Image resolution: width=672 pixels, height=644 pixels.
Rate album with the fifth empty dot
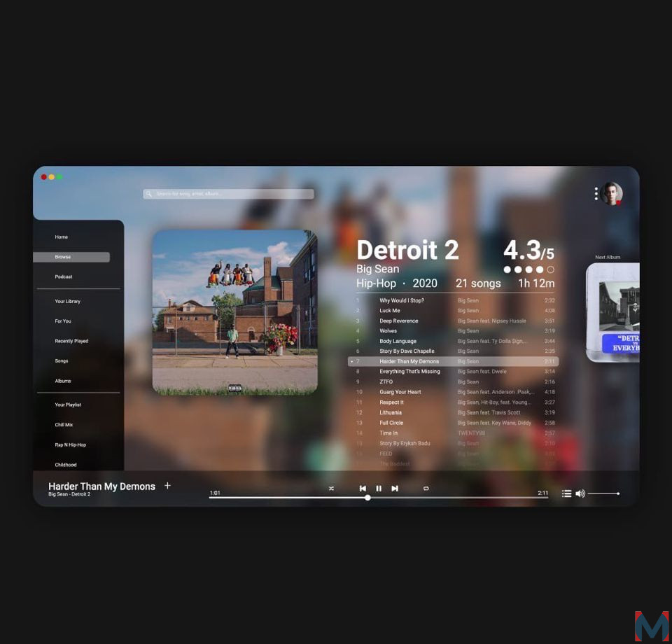tap(551, 269)
